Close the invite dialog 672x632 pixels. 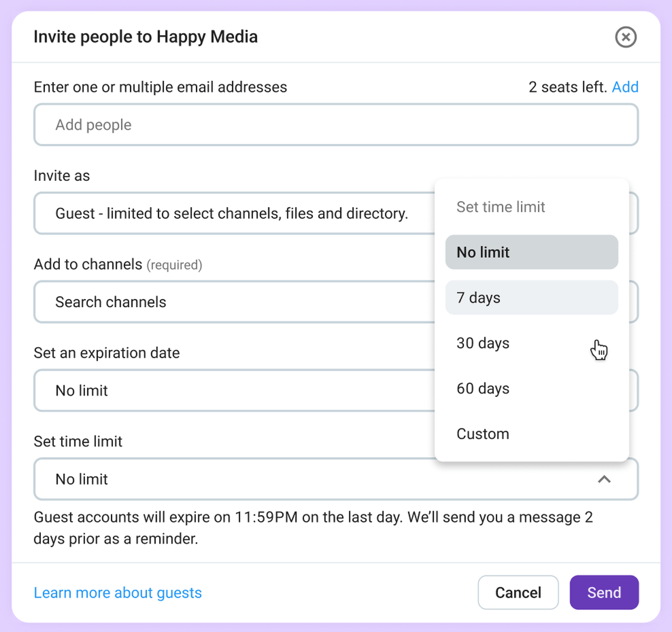[626, 37]
